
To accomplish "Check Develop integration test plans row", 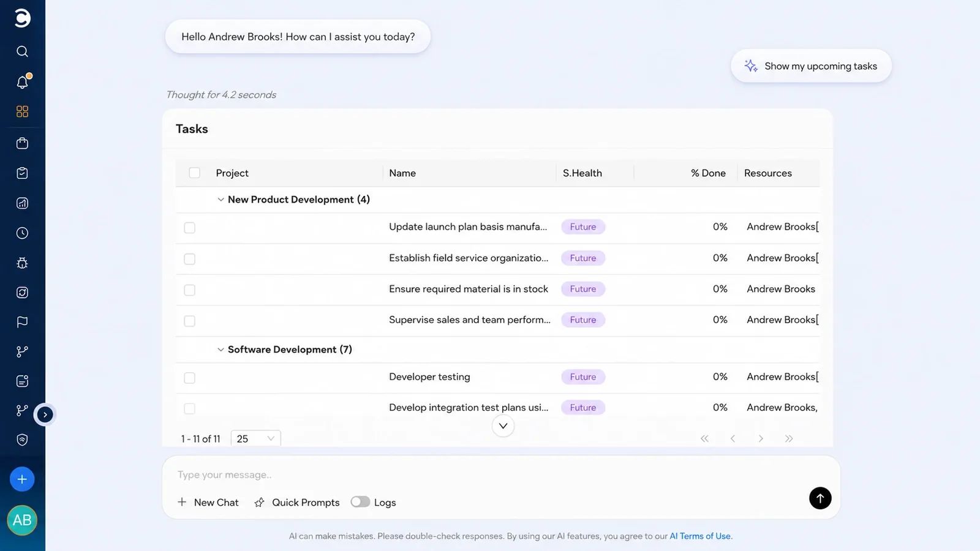I will [190, 408].
